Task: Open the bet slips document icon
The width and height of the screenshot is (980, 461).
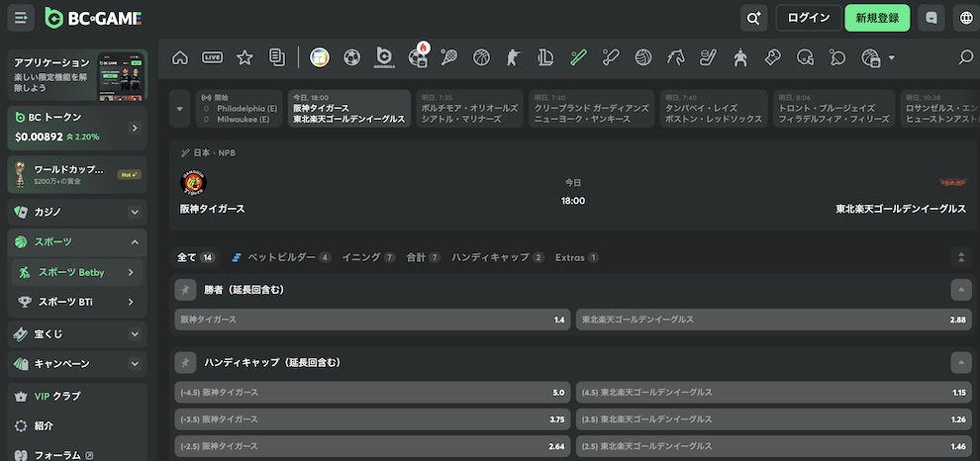Action: 276,57
